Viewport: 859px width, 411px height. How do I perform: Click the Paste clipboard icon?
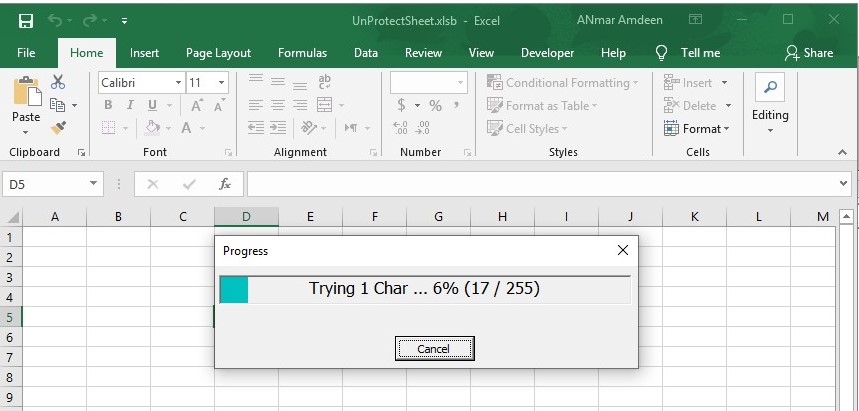25,95
